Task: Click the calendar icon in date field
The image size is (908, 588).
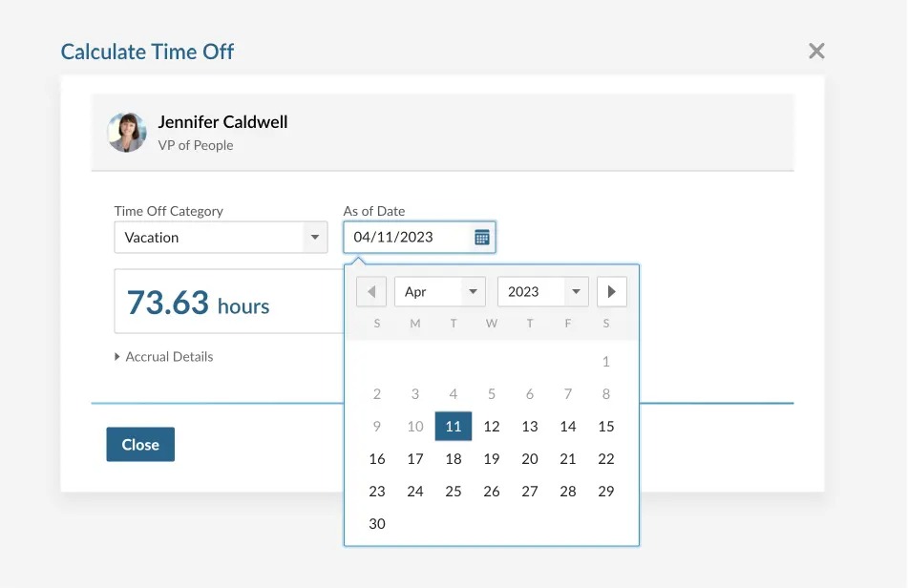Action: pyautogui.click(x=482, y=238)
